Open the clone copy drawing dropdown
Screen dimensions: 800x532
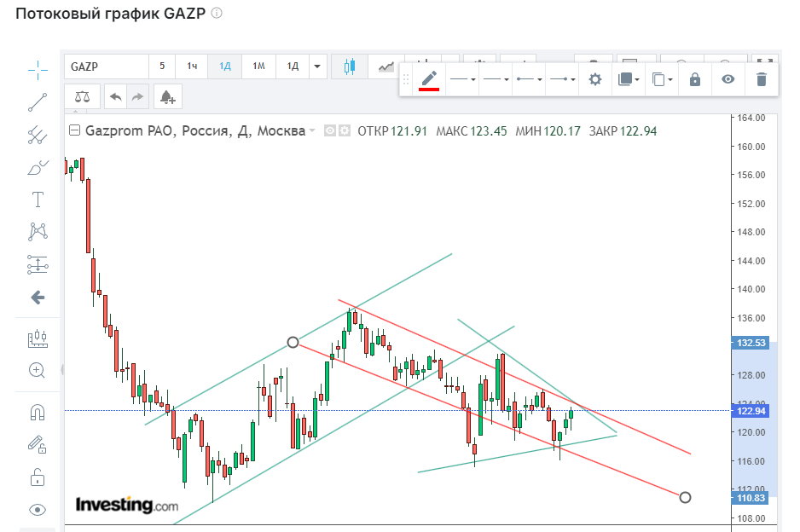662,79
